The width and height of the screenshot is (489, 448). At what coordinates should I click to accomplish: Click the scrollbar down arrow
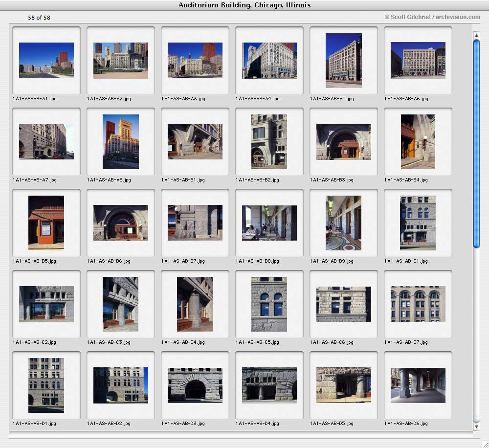pyautogui.click(x=476, y=426)
